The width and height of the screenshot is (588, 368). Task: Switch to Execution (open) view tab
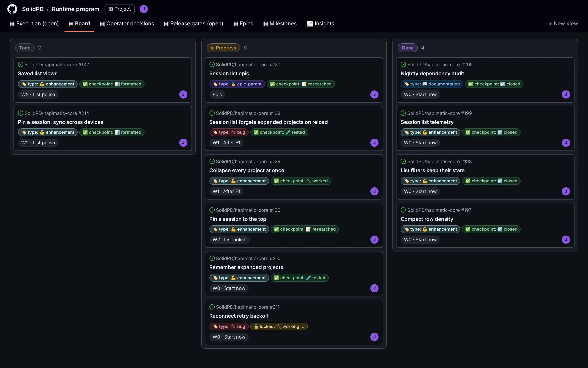pos(34,24)
